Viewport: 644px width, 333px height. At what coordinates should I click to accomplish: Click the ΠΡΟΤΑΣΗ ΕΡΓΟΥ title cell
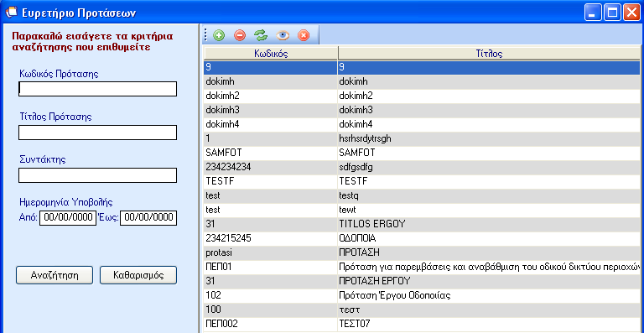pos(489,281)
